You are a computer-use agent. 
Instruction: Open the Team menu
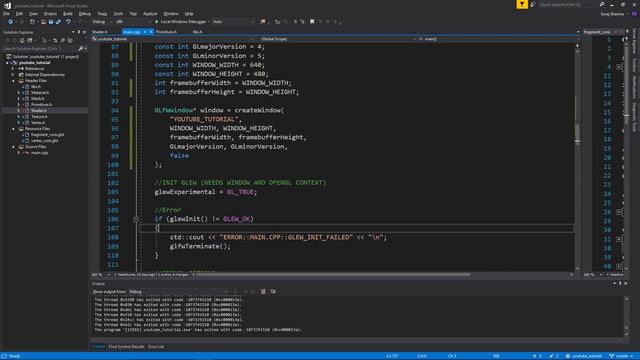(102, 13)
